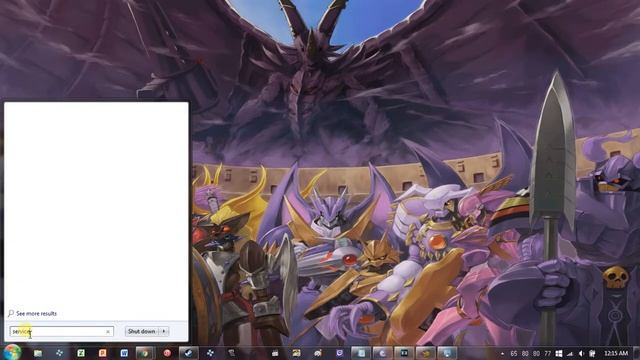This screenshot has width=640, height=360.
Task: Open the purple Twitch icon in taskbar
Action: coord(340,353)
